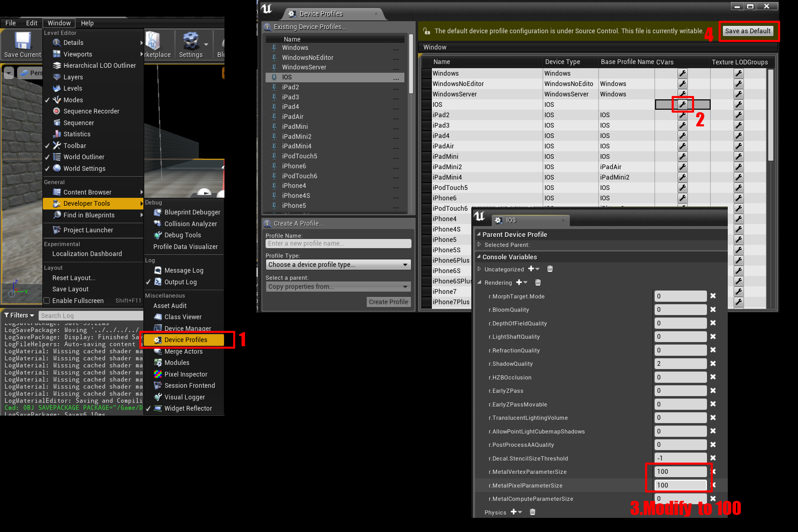Open the IOS row CVars wrench icon
Viewport: 798px width, 532px height.
coord(682,104)
